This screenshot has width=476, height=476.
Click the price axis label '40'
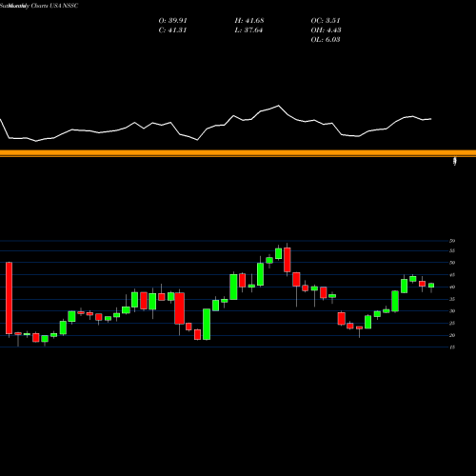(452, 287)
